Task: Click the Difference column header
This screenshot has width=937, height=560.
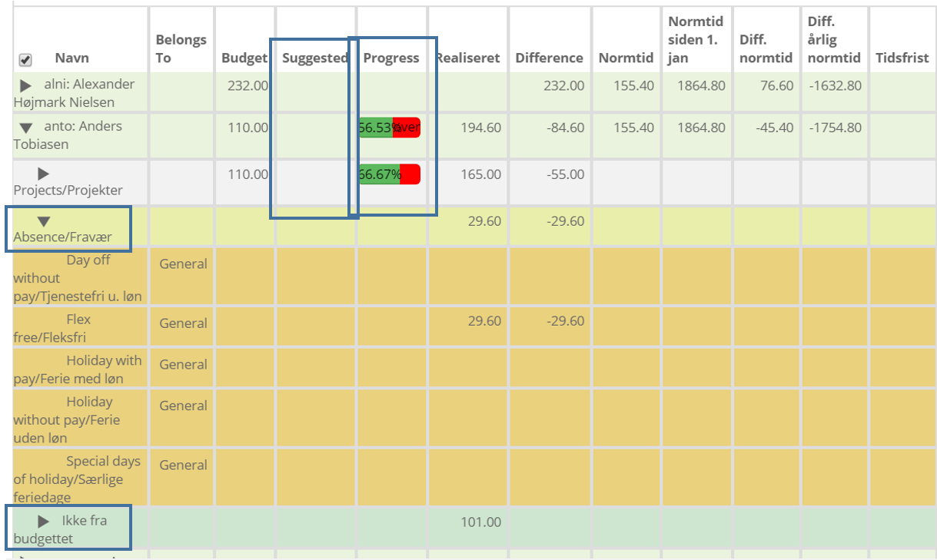Action: click(549, 58)
